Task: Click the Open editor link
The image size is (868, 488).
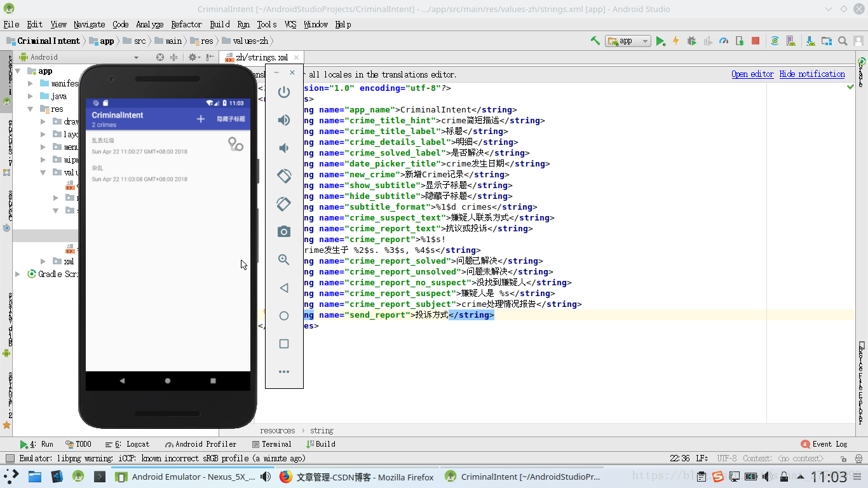Action: point(752,74)
